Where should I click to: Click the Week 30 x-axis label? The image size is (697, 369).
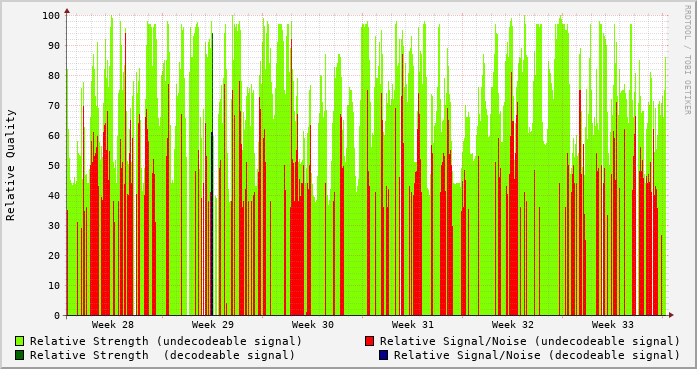(x=312, y=325)
